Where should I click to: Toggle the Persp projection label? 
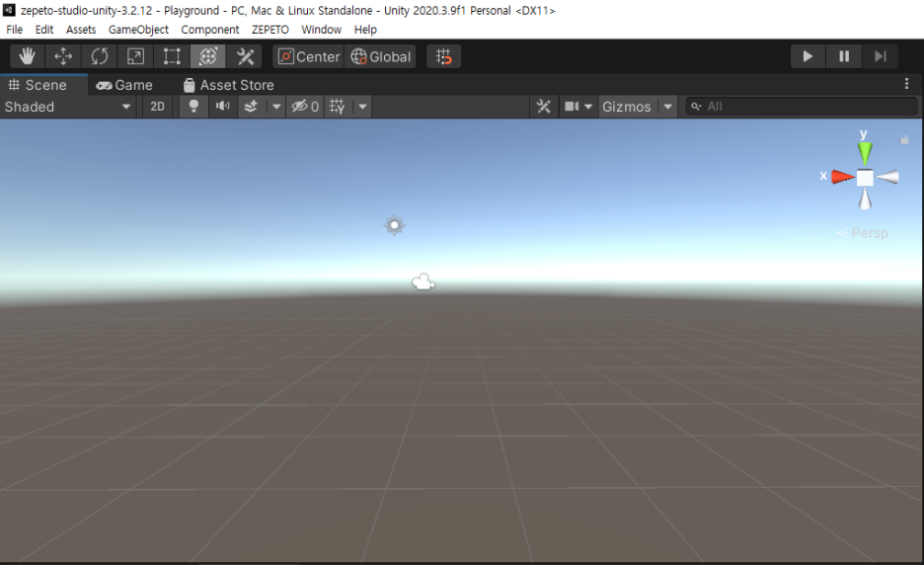(x=863, y=233)
